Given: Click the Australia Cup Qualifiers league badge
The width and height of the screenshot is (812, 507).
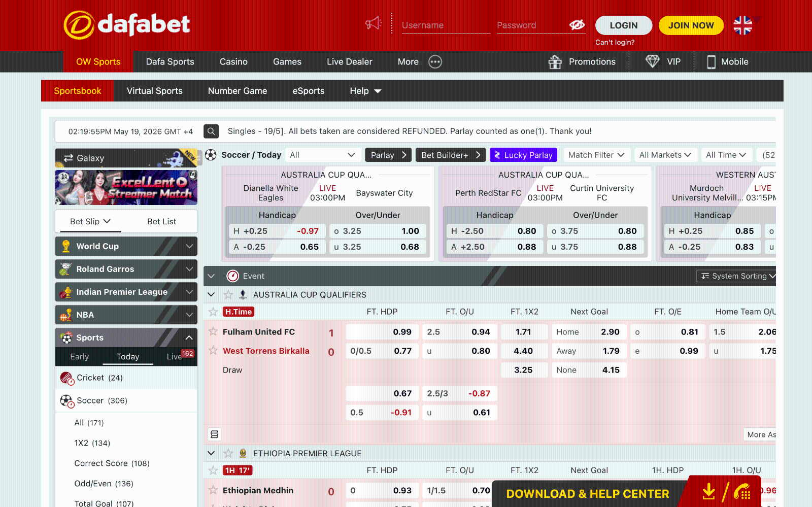Looking at the screenshot, I should point(243,294).
